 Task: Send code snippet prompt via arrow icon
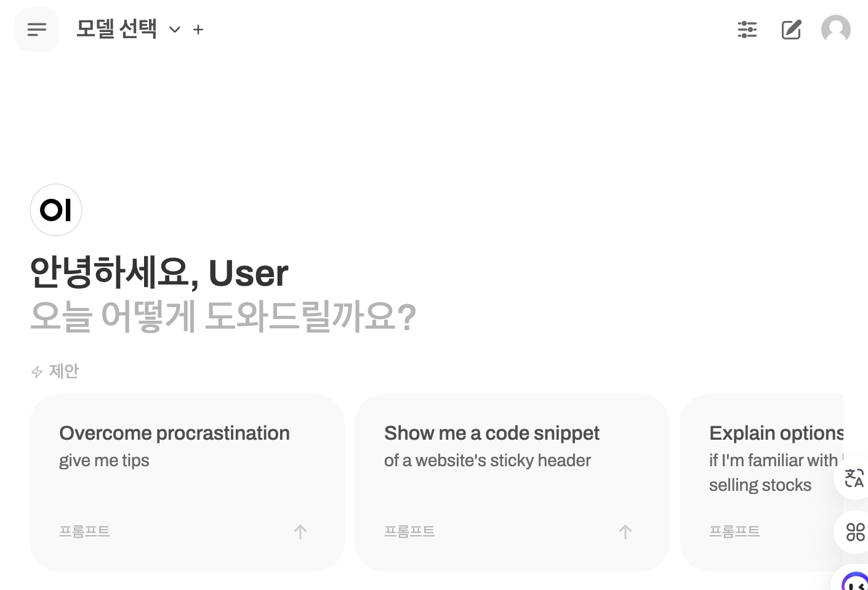pyautogui.click(x=625, y=532)
